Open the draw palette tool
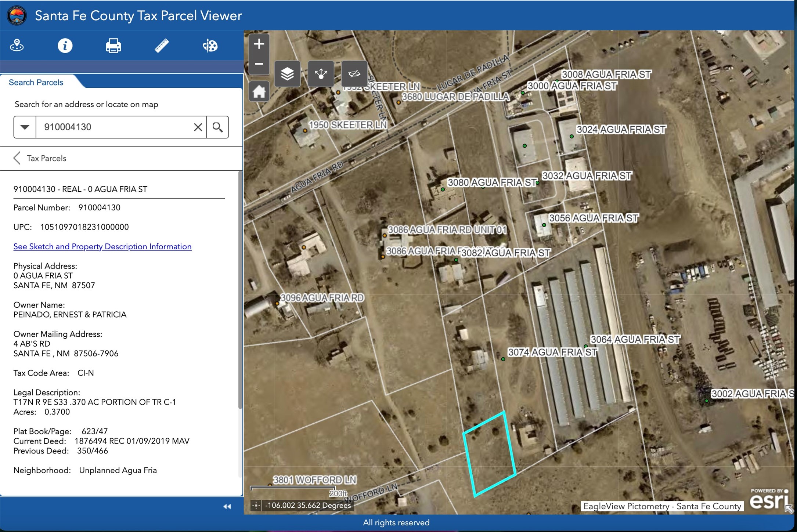 (210, 46)
